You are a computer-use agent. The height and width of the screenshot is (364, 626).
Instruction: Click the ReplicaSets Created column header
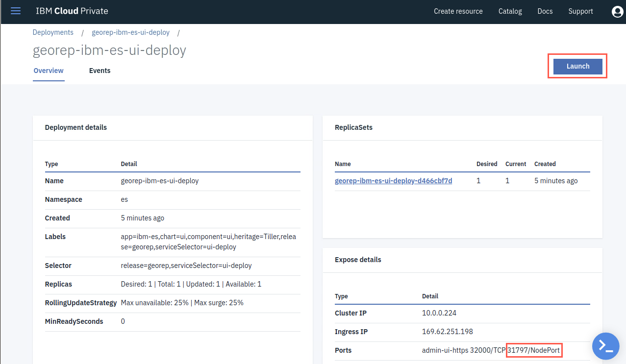click(545, 164)
